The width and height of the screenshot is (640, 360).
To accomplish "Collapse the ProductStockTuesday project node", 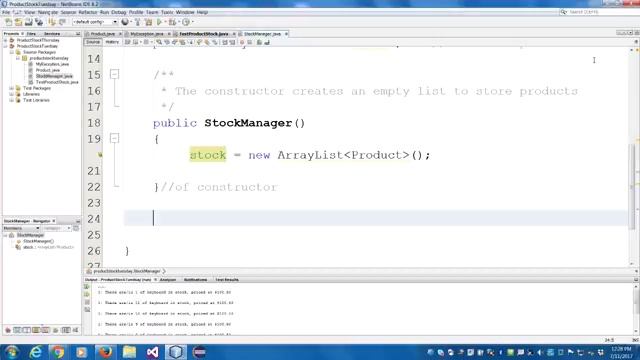I will pos(6,46).
